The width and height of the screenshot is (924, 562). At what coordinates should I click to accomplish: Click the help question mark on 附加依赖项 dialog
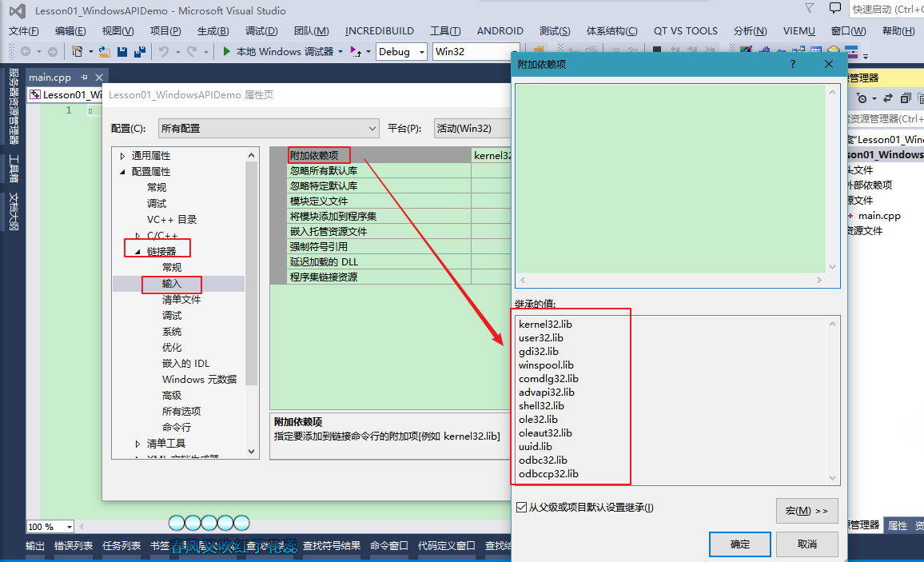(x=792, y=64)
